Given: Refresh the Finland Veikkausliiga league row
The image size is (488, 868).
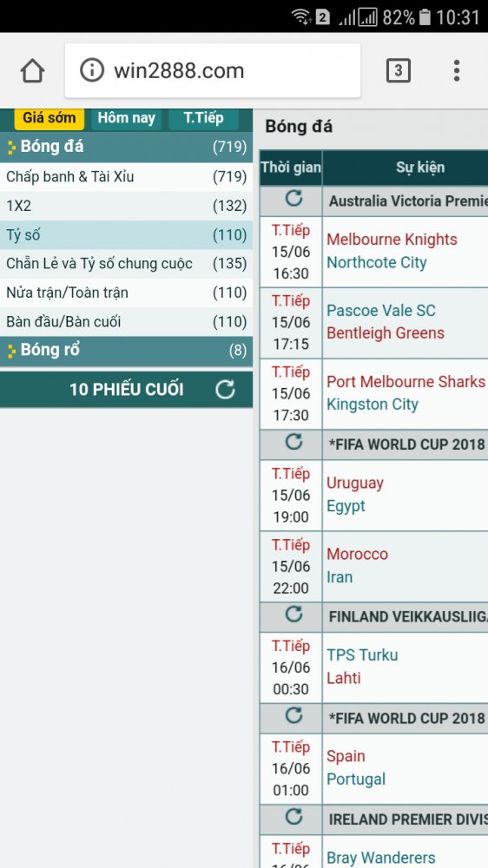Looking at the screenshot, I should point(293,614).
